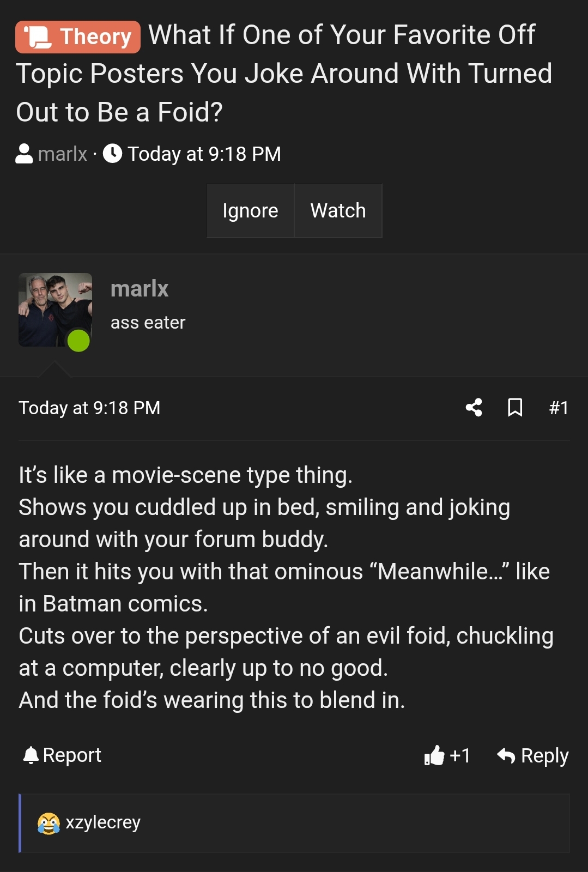Click the laughing emoji reaction icon

[49, 823]
